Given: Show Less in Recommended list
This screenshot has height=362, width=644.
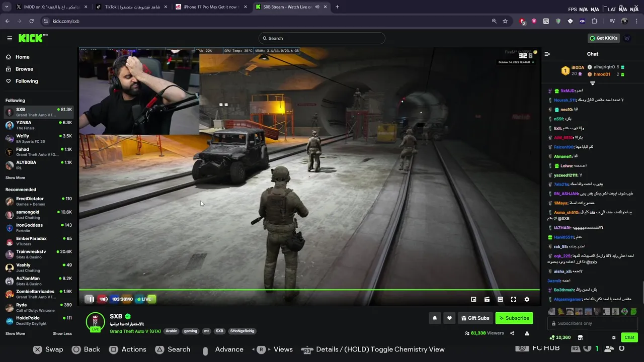Looking at the screenshot, I should pos(62,333).
